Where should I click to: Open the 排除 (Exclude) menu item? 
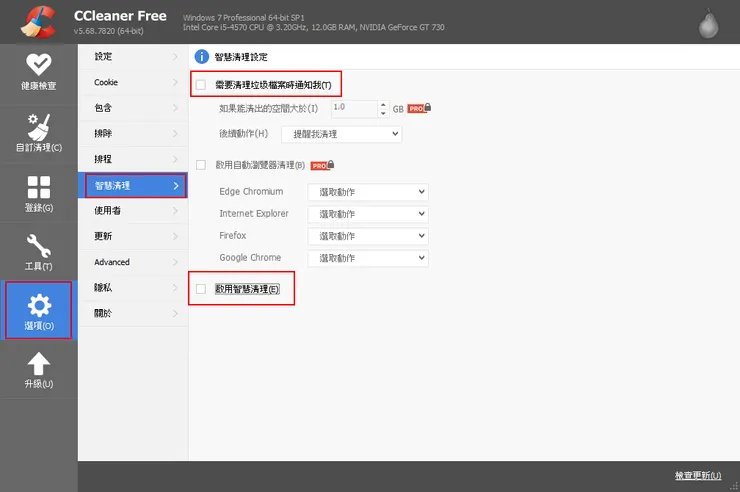click(x=133, y=133)
